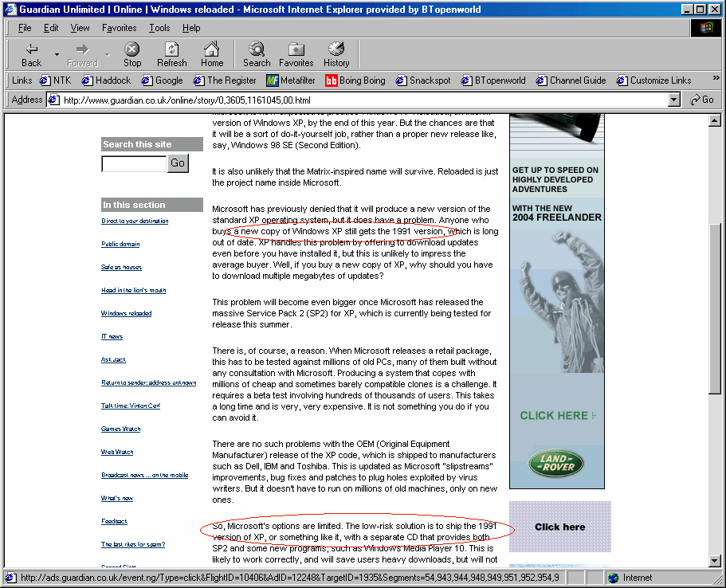Open the Ask Jack link
The image size is (726, 588).
pos(113,360)
